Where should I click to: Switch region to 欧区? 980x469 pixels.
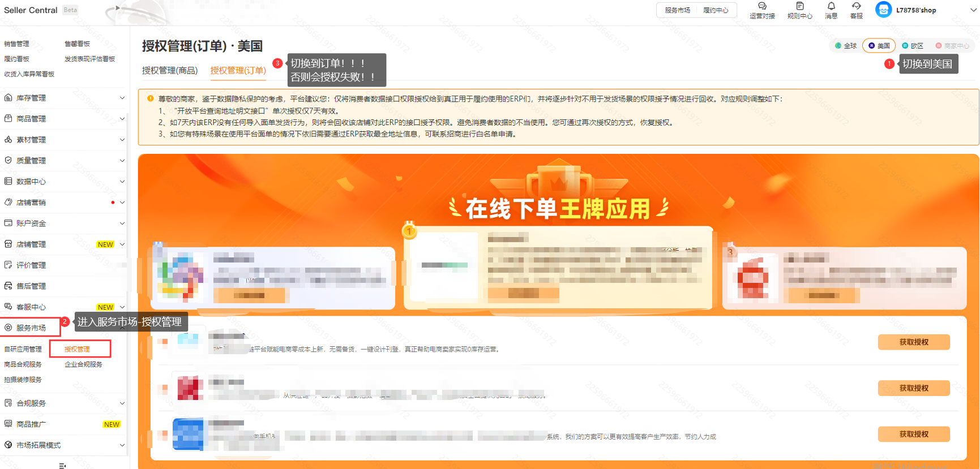[x=913, y=46]
